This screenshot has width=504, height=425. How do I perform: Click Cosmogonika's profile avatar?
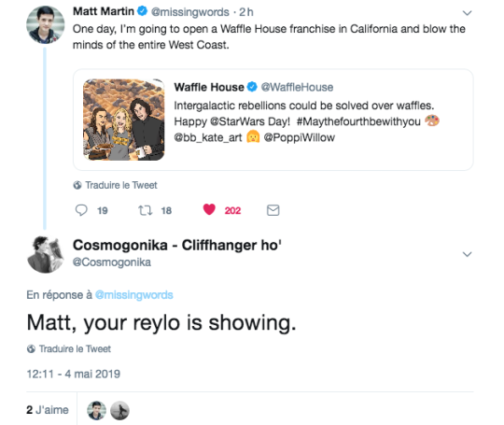(46, 254)
